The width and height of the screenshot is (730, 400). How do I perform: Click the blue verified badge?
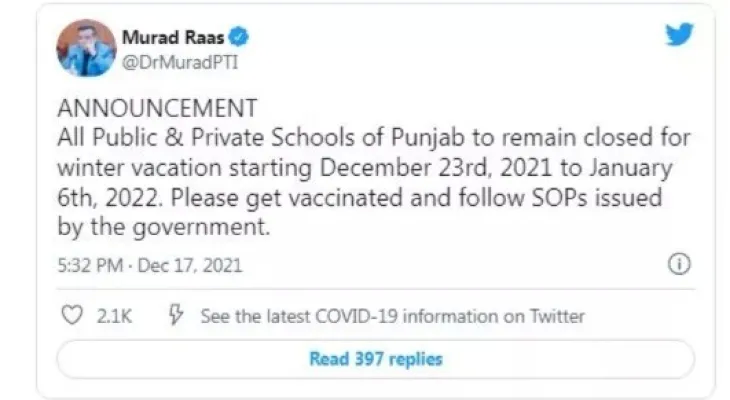(x=240, y=38)
